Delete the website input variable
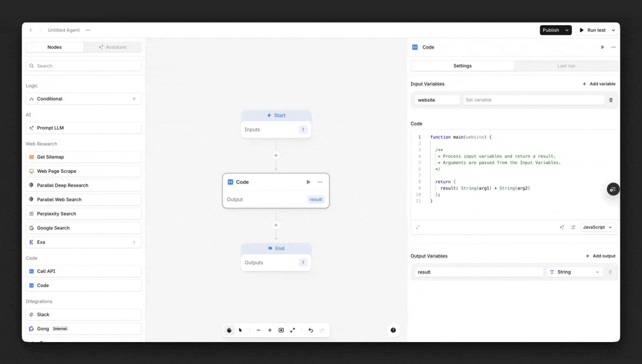Viewport: 642px width, 364px height. pos(611,100)
